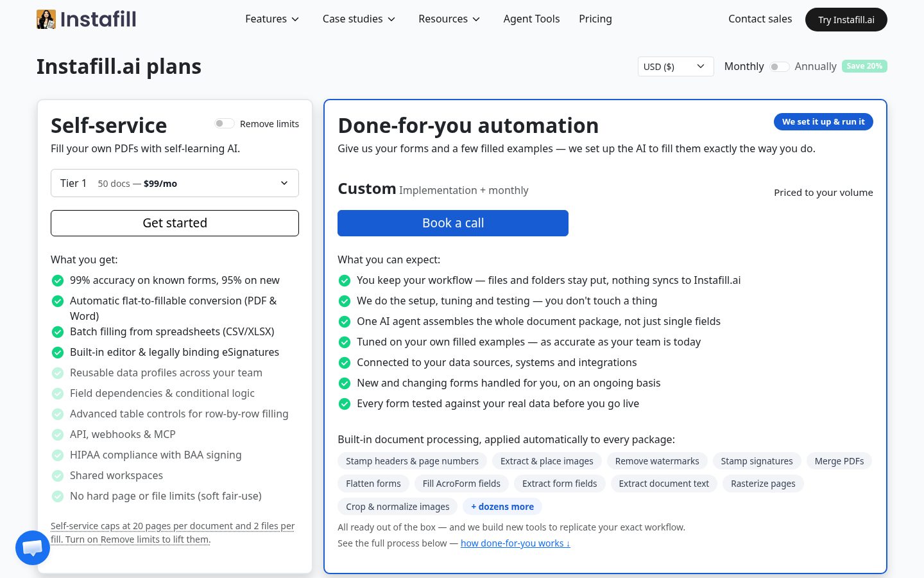Click the Rasterize pages chip
This screenshot has height=578, width=924.
pyautogui.click(x=763, y=484)
